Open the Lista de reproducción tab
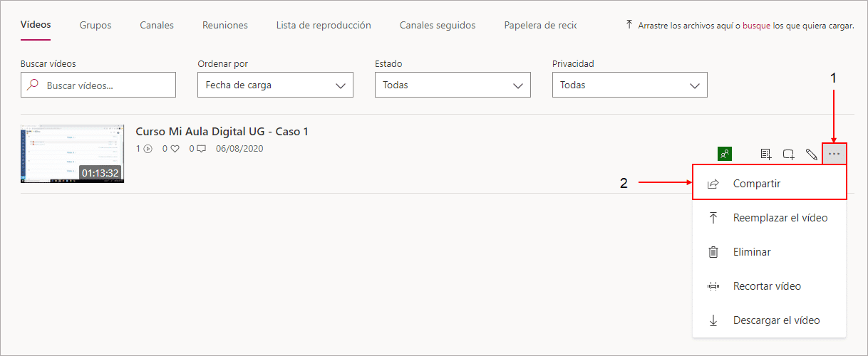This screenshot has height=356, width=868. [x=324, y=25]
